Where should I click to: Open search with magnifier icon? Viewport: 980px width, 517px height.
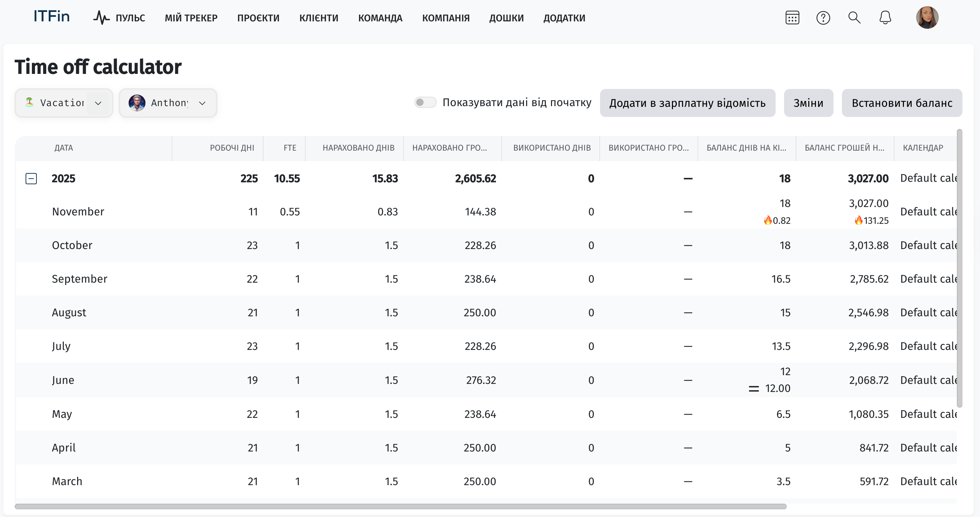[x=854, y=18]
